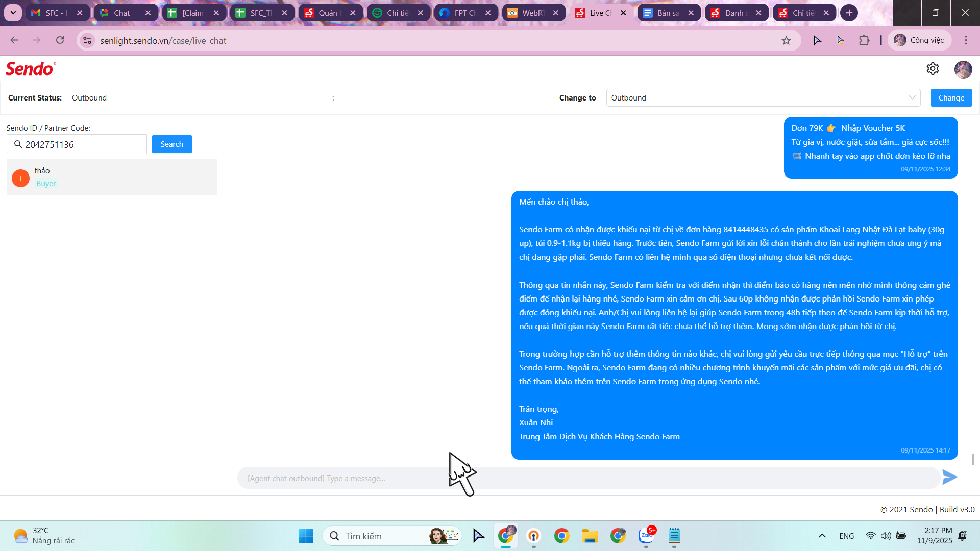Open the settings gear icon
The height and width of the screenshot is (551, 980).
point(933,69)
